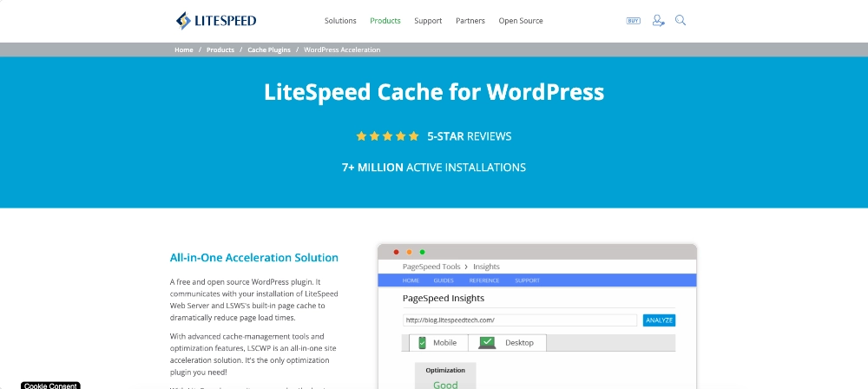868x389 pixels.
Task: Click WordPress Acceleration breadcrumb text
Action: click(342, 49)
